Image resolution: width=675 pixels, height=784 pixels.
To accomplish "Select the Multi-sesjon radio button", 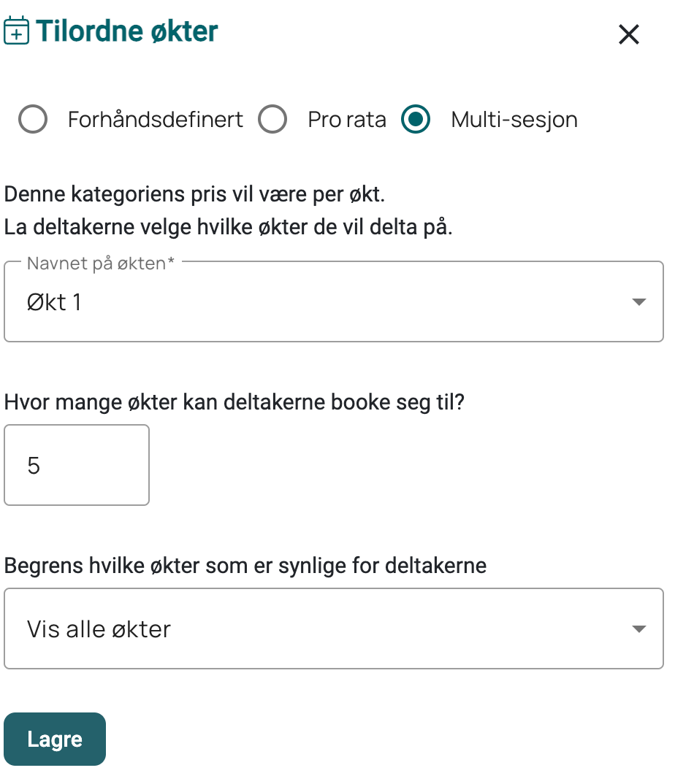I will pos(416,119).
